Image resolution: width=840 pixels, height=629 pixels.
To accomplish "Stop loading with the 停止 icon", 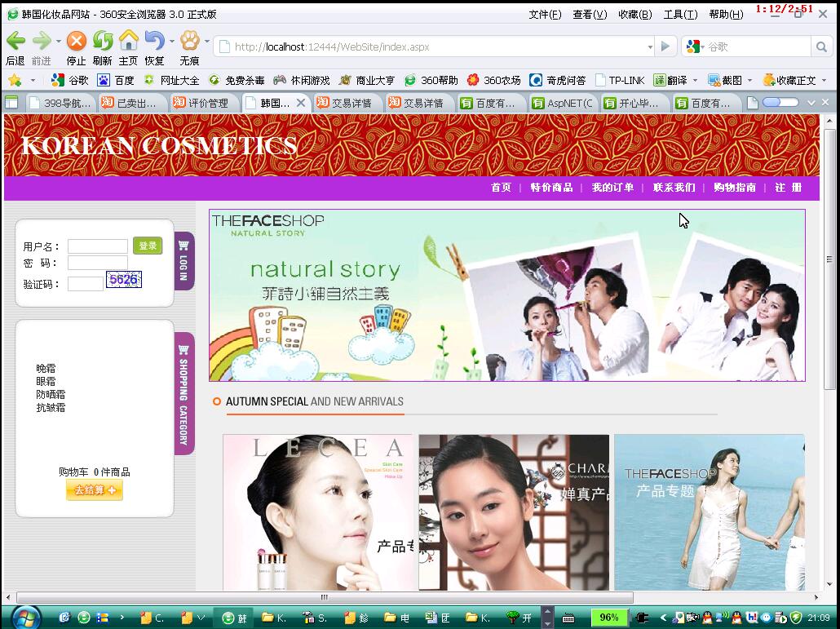I will [77, 41].
